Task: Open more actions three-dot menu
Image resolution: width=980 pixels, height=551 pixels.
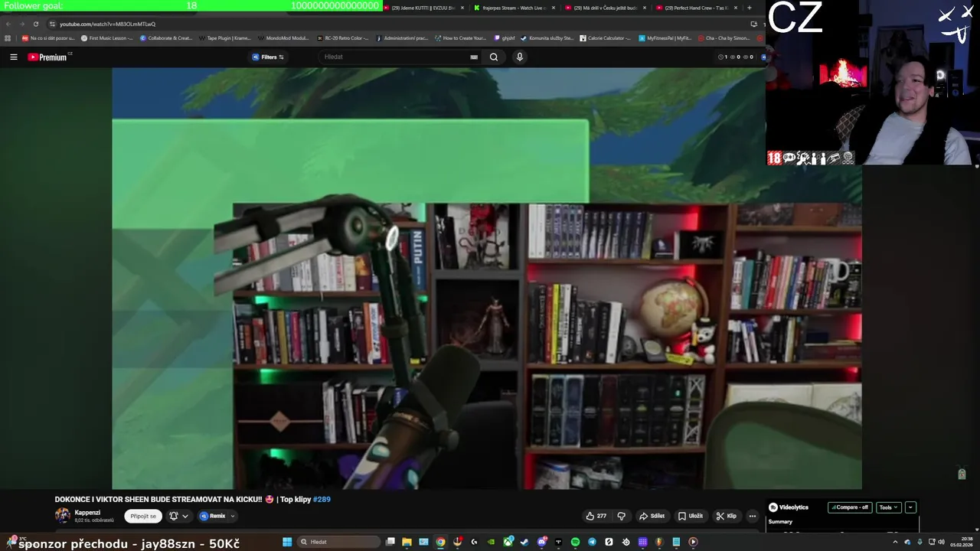Action: (752, 516)
